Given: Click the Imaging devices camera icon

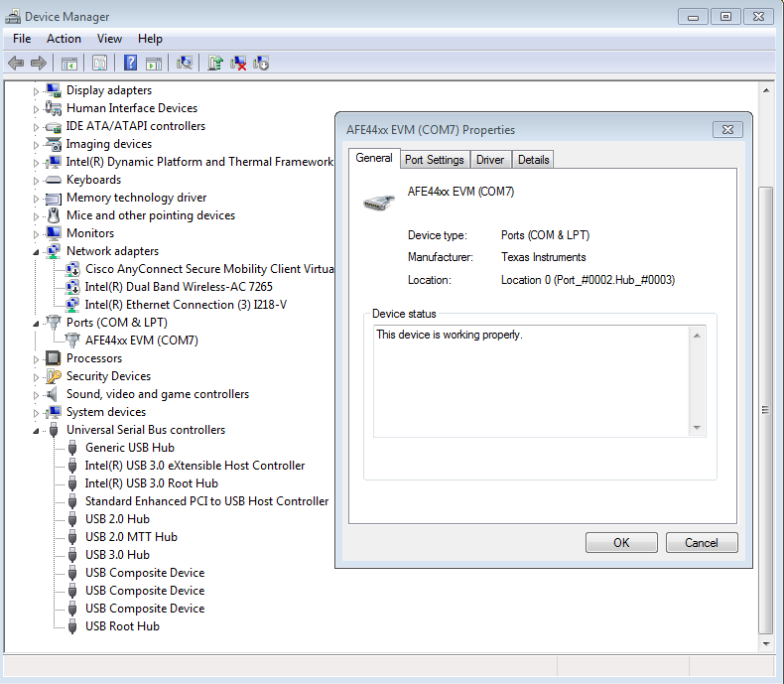Looking at the screenshot, I should 53,144.
